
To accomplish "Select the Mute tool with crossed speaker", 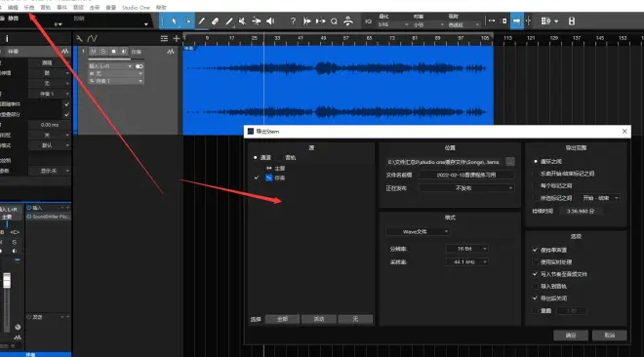I will pyautogui.click(x=242, y=20).
